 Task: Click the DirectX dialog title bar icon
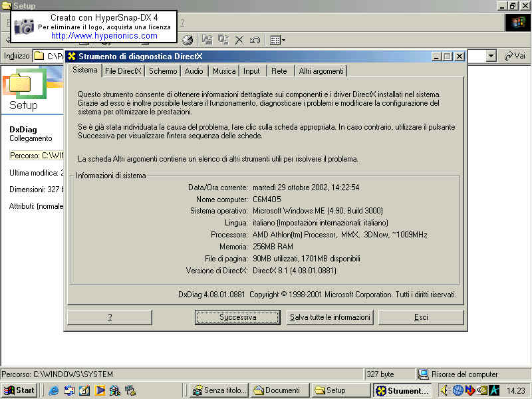coord(72,57)
